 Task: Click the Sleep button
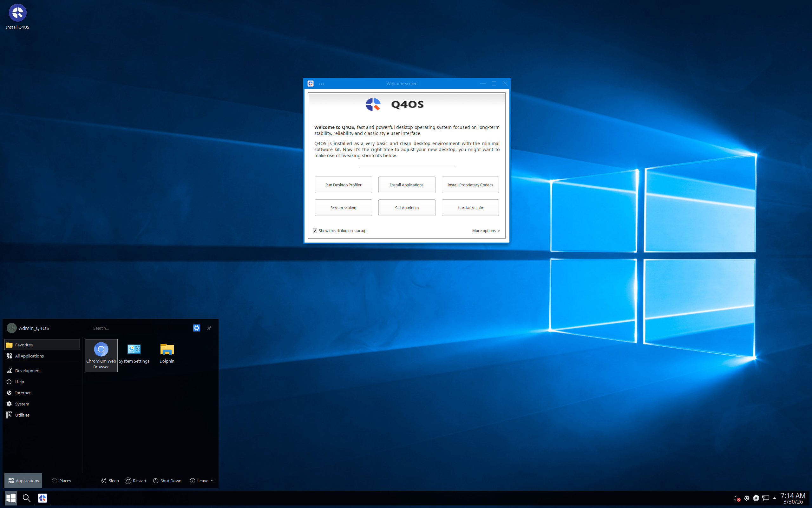(x=110, y=481)
